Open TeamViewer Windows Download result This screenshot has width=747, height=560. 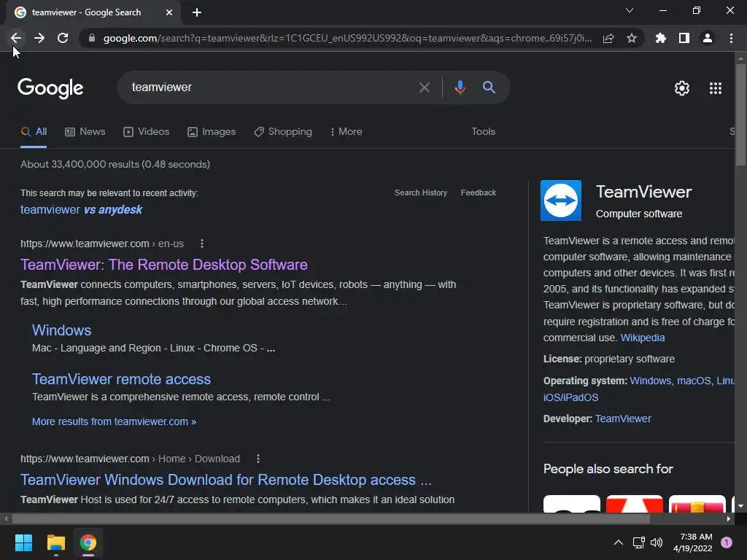click(x=226, y=480)
